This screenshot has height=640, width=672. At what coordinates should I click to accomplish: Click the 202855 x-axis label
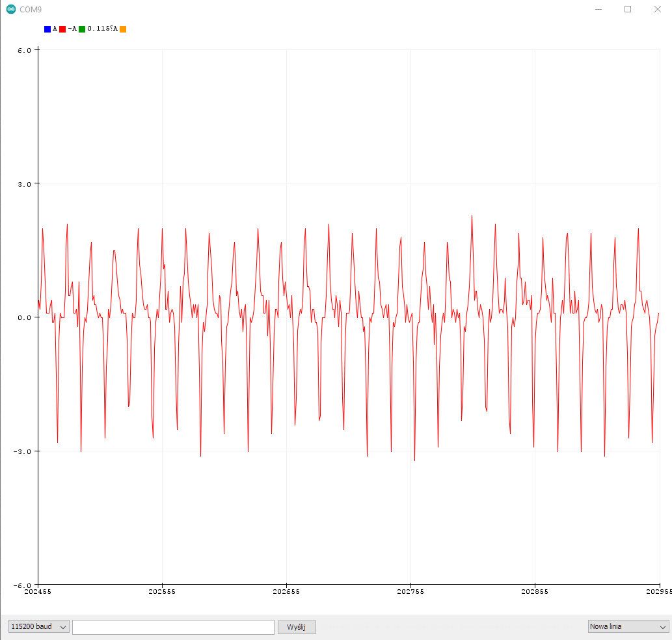point(535,592)
